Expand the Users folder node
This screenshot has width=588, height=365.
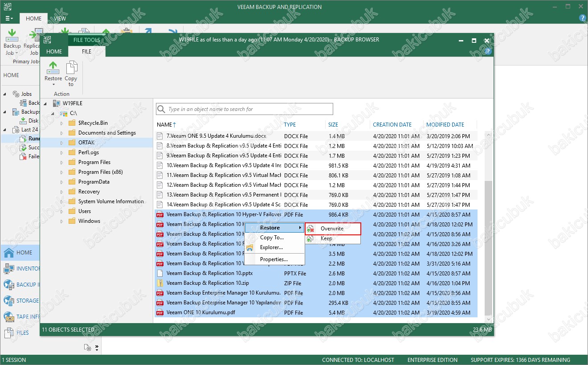(62, 211)
